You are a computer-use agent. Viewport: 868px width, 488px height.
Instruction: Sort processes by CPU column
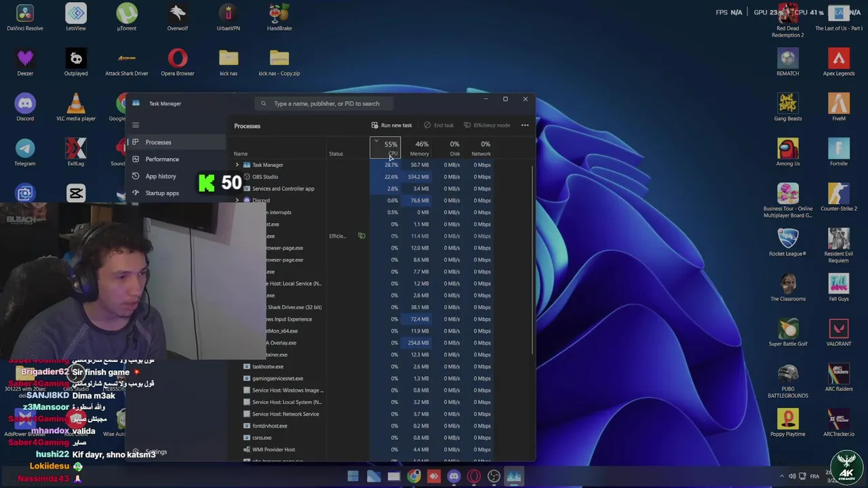385,148
